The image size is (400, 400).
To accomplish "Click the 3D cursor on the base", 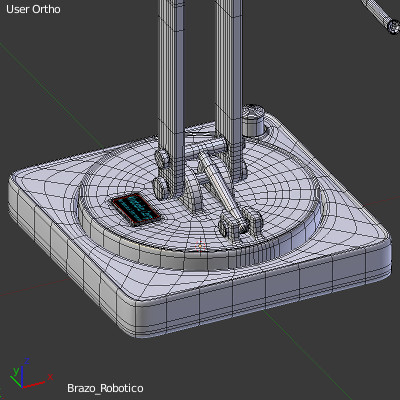I will (200, 246).
